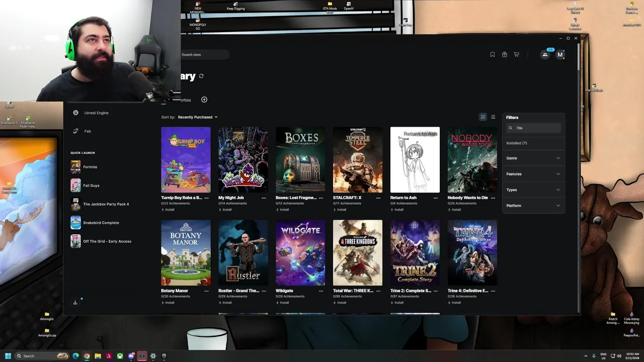Open Discord from the taskbar
This screenshot has height=362, width=644.
coord(131,356)
